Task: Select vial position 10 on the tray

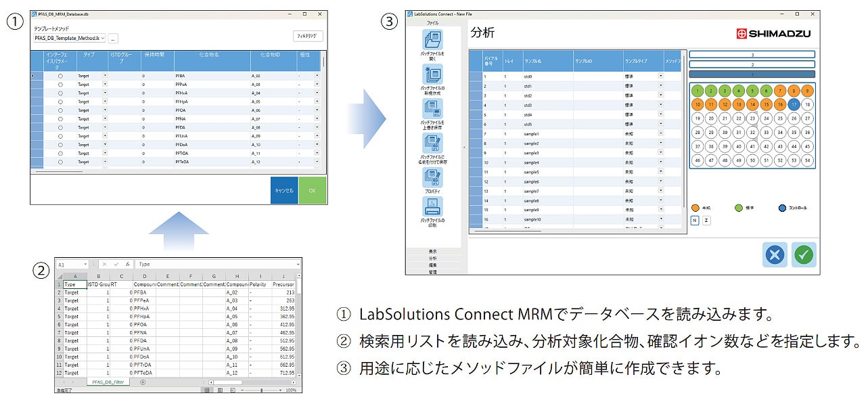Action: coord(697,104)
